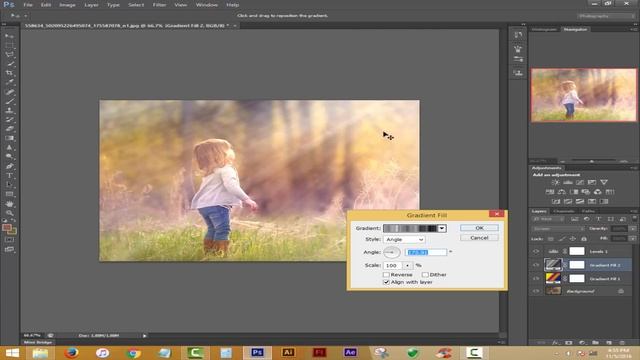Add a Hue/Saturation adjustment

click(x=550, y=192)
